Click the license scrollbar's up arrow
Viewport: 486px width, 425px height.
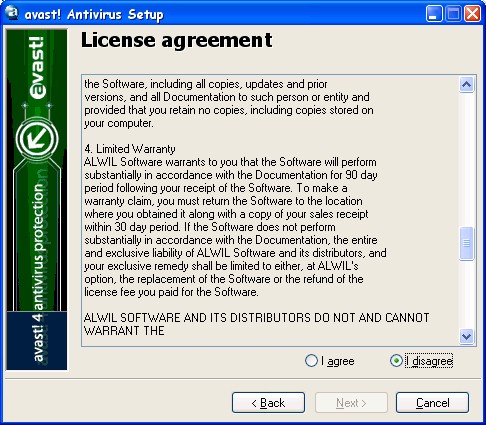pos(466,85)
